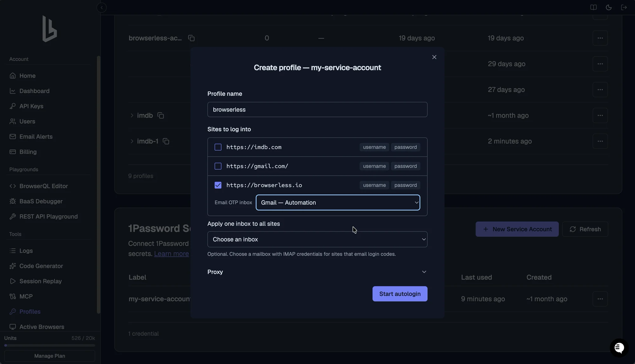This screenshot has width=635, height=364.
Task: Copy the browserless-ac... profile ID
Action: [191, 38]
